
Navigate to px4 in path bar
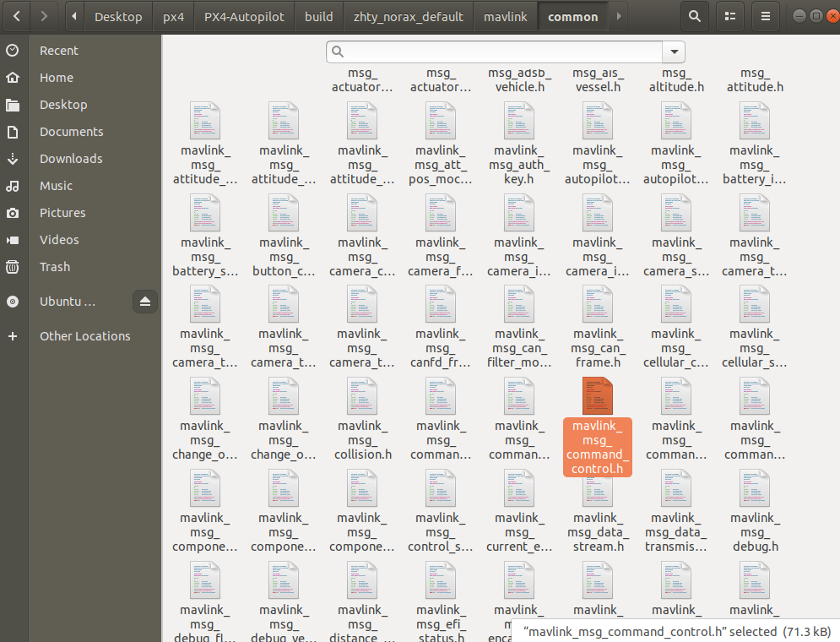[174, 17]
